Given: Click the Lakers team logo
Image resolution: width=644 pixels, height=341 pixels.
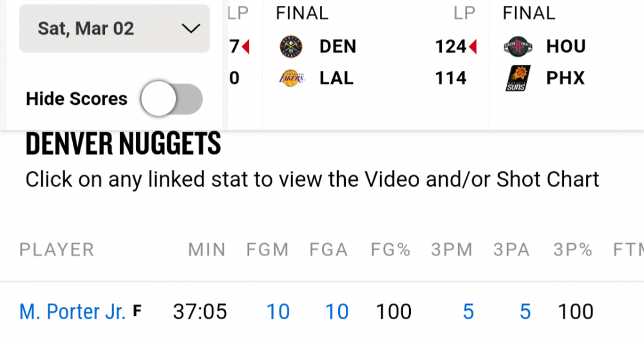Looking at the screenshot, I should point(291,78).
